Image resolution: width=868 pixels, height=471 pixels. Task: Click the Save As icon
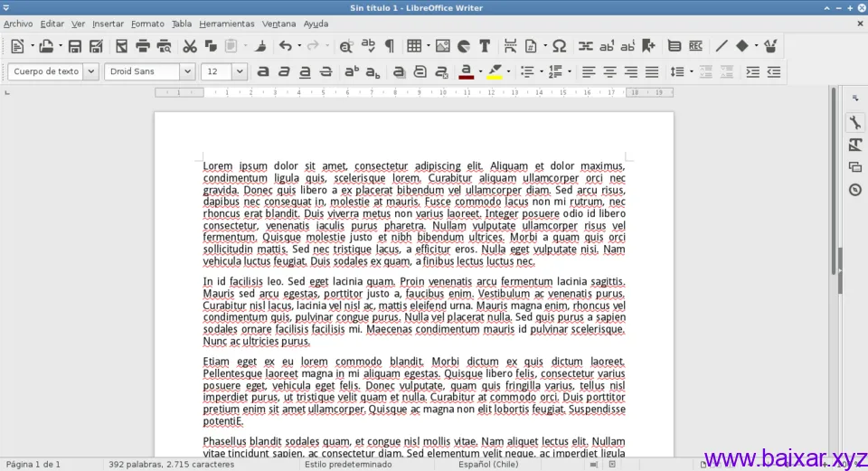click(97, 46)
